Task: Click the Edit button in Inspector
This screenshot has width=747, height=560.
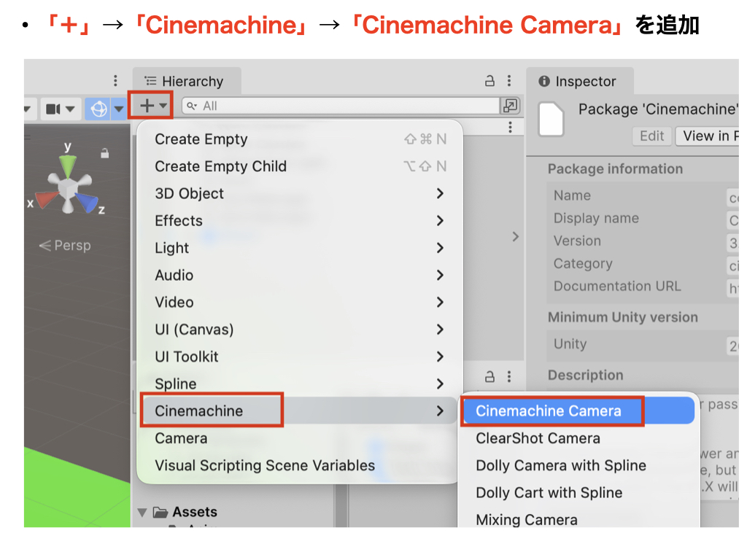Action: tap(651, 136)
